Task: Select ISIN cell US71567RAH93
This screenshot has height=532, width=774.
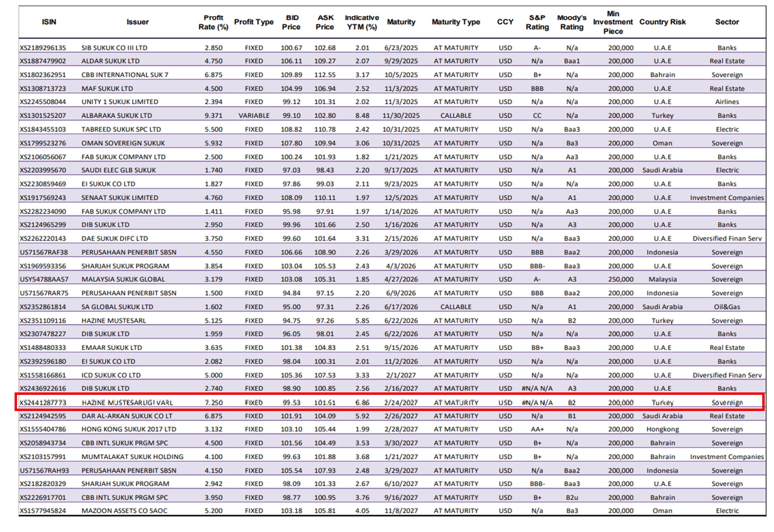Action: [45, 471]
